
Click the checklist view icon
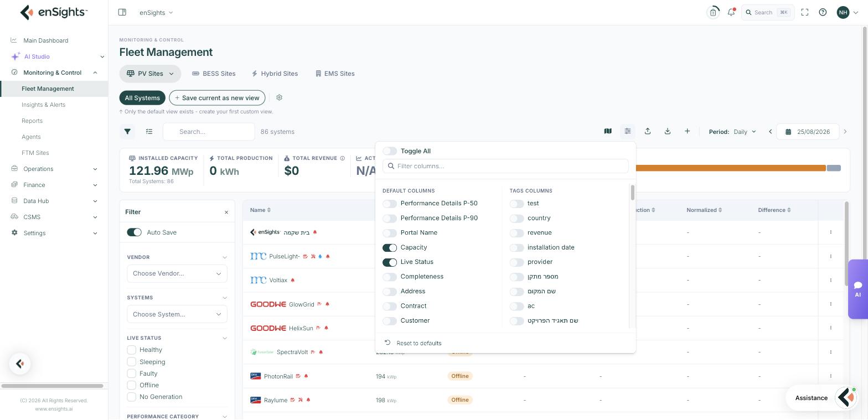click(x=149, y=132)
